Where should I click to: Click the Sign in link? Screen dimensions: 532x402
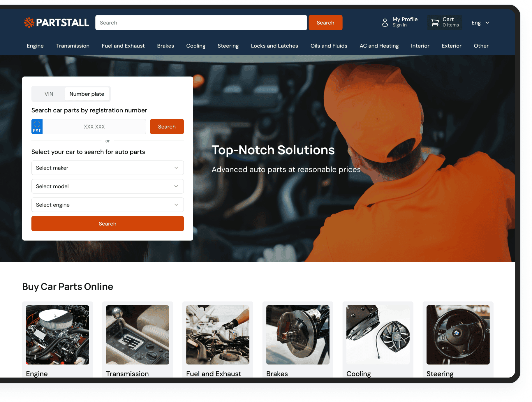[399, 25]
